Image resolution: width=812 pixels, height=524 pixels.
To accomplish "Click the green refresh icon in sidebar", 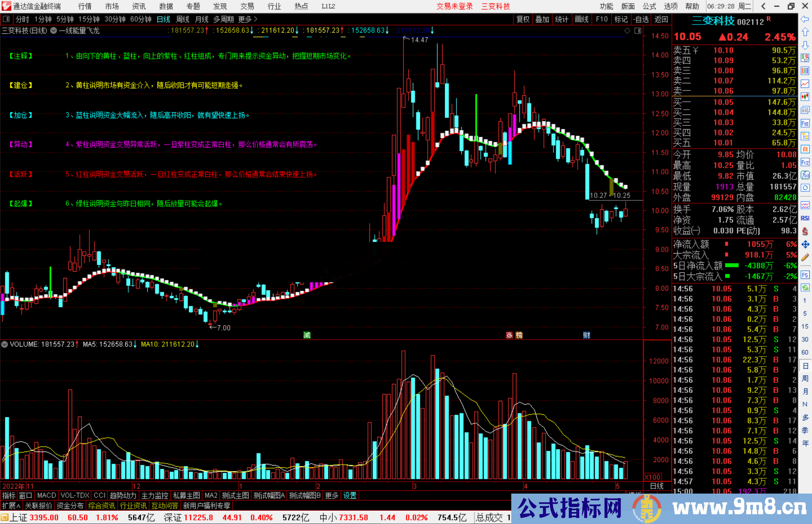I will [805, 288].
